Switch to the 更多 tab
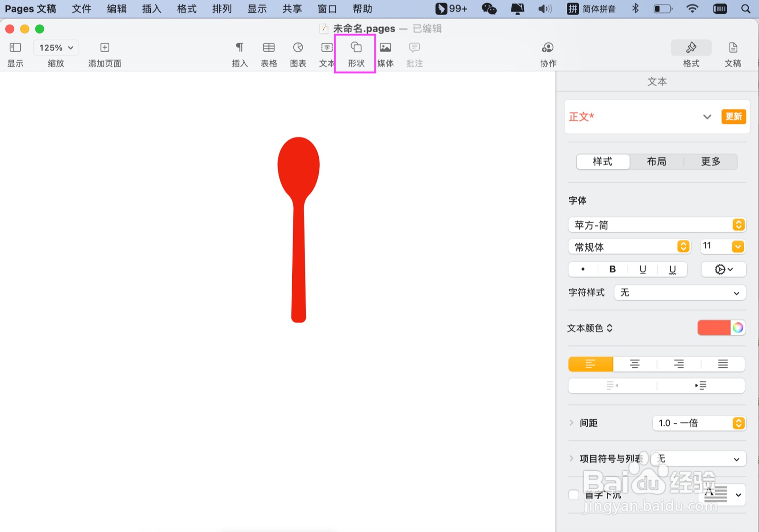 [711, 162]
